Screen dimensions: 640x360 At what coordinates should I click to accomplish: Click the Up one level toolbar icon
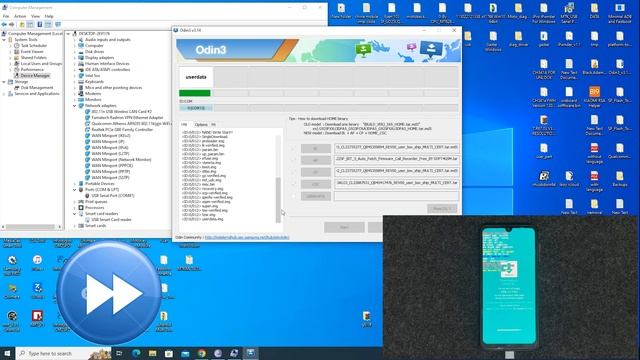click(22, 24)
